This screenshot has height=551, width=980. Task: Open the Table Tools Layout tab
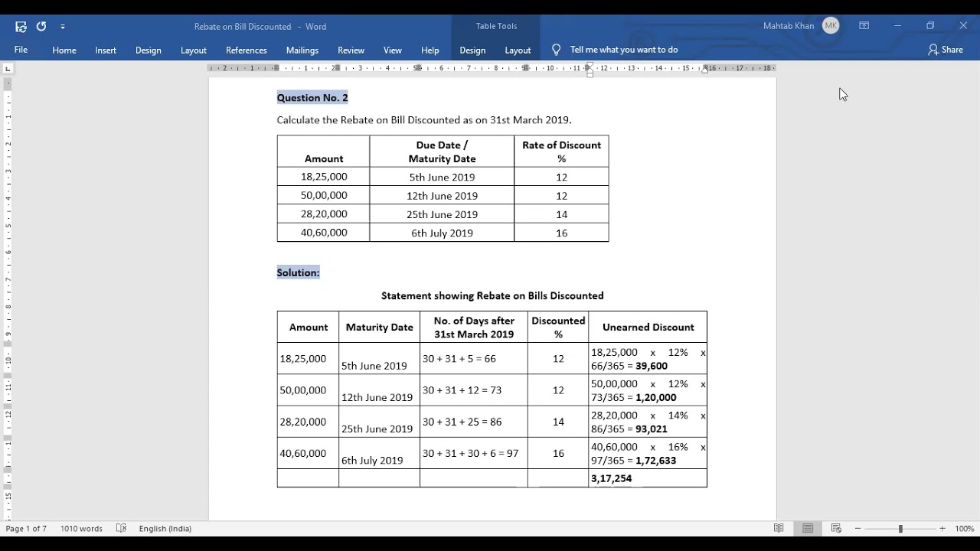[518, 50]
